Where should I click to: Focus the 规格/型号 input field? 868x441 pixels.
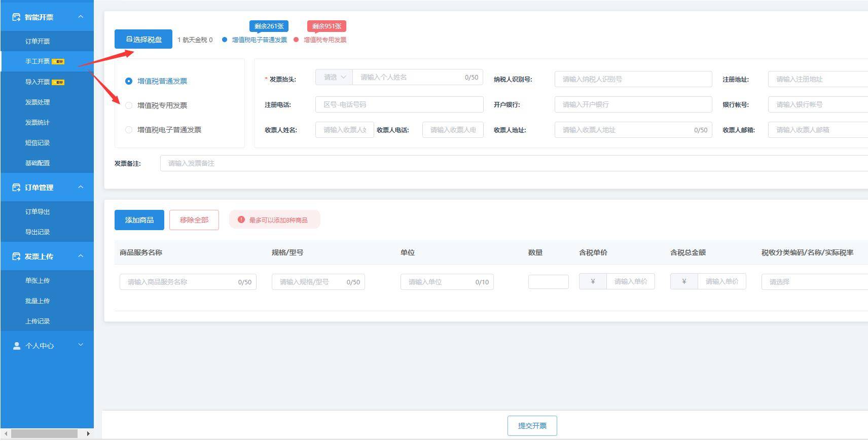318,282
